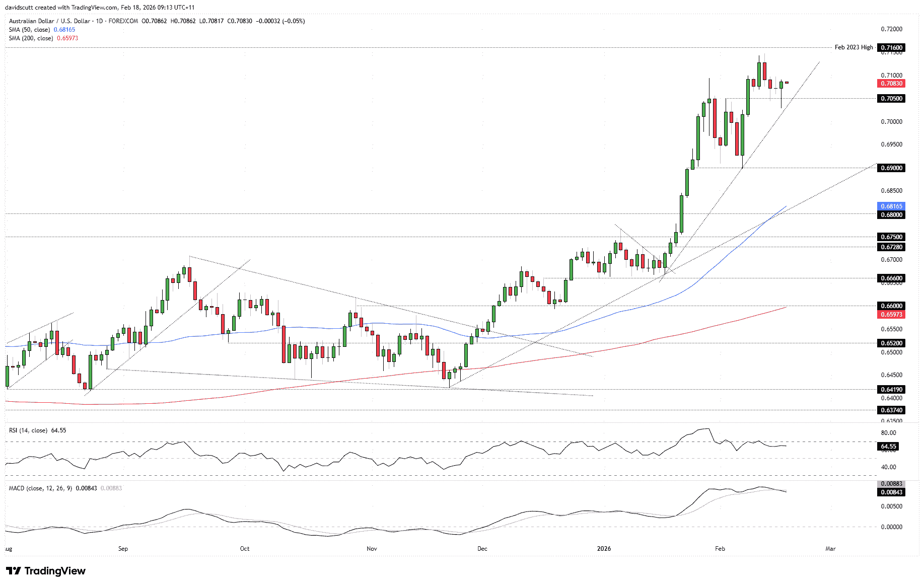The height and width of the screenshot is (586, 924).
Task: Click the blue 0.68165 SMA price label
Action: [x=891, y=206]
